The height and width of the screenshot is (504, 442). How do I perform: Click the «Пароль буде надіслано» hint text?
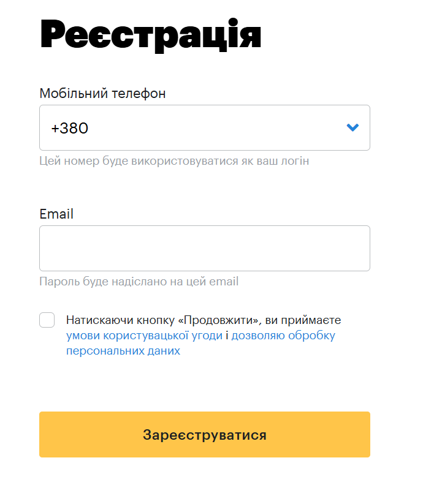(x=139, y=282)
